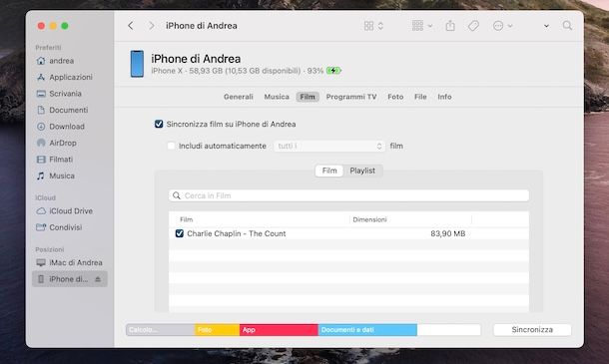Click the iPhone X storage info text

coord(237,71)
